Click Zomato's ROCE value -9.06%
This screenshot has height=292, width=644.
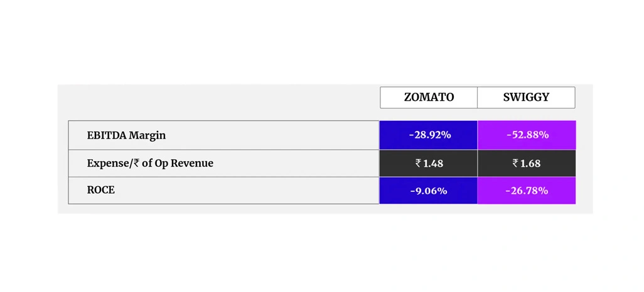429,190
